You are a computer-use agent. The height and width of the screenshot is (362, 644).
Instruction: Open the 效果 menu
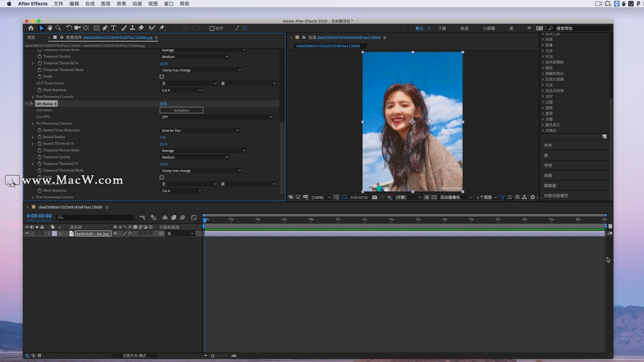tap(121, 4)
